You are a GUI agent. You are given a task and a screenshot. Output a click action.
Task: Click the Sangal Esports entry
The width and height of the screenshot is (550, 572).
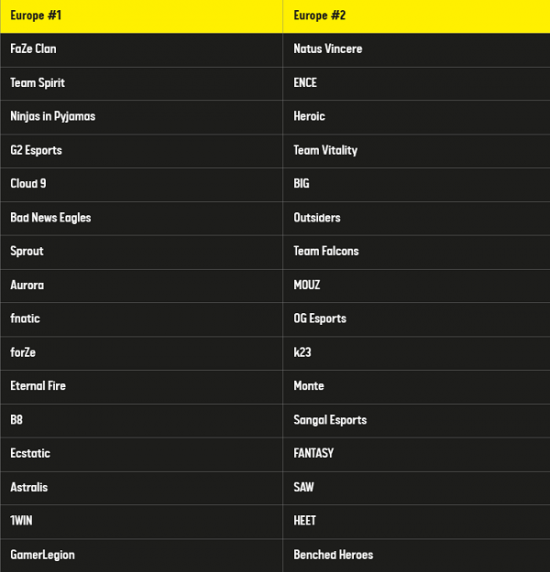[330, 420]
